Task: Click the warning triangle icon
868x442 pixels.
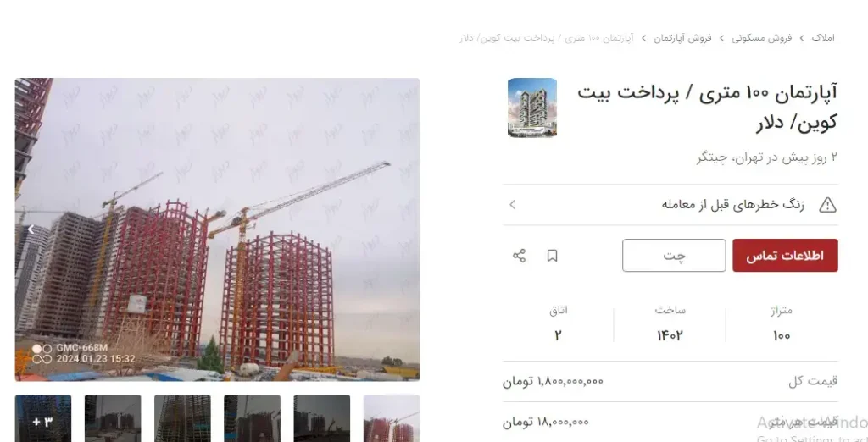Action: (827, 205)
